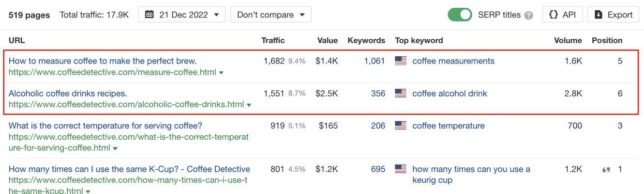Open How to measure coffee page title
The image size is (644, 194).
pyautogui.click(x=103, y=61)
